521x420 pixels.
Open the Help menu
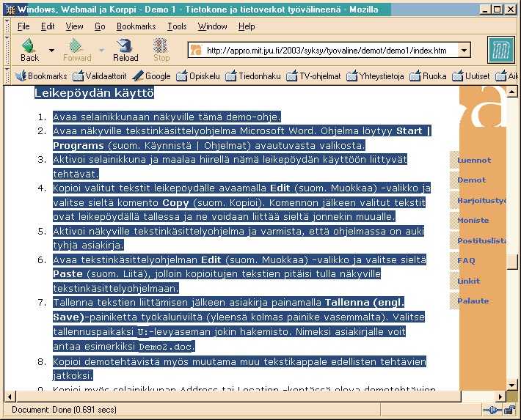point(247,26)
